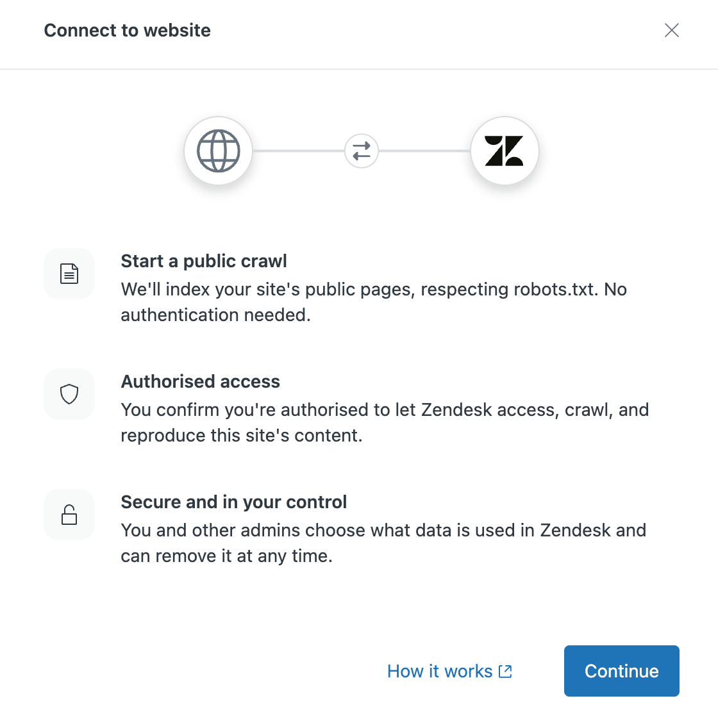The width and height of the screenshot is (718, 728).
Task: Click the shield icon beside Authorised access
Action: (x=69, y=394)
